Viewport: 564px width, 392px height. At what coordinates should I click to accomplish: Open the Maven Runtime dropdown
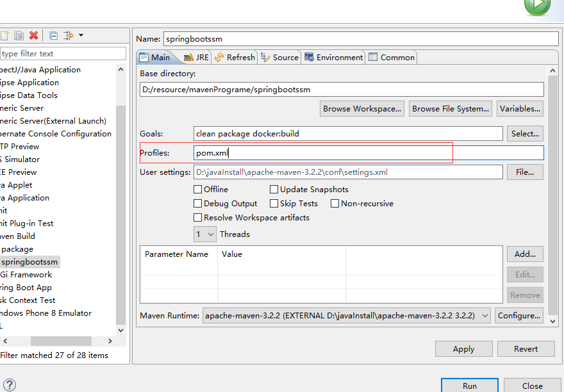347,316
